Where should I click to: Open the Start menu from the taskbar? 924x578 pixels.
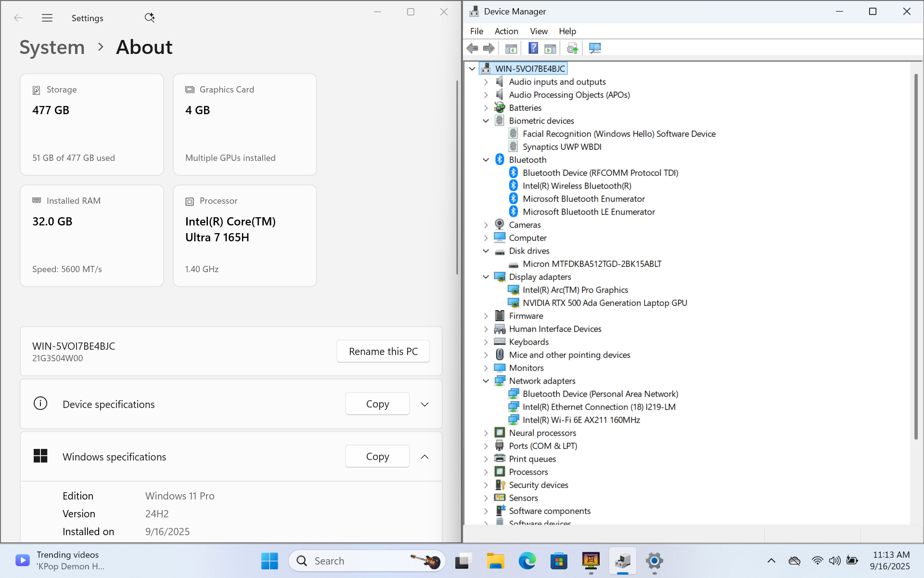click(269, 561)
